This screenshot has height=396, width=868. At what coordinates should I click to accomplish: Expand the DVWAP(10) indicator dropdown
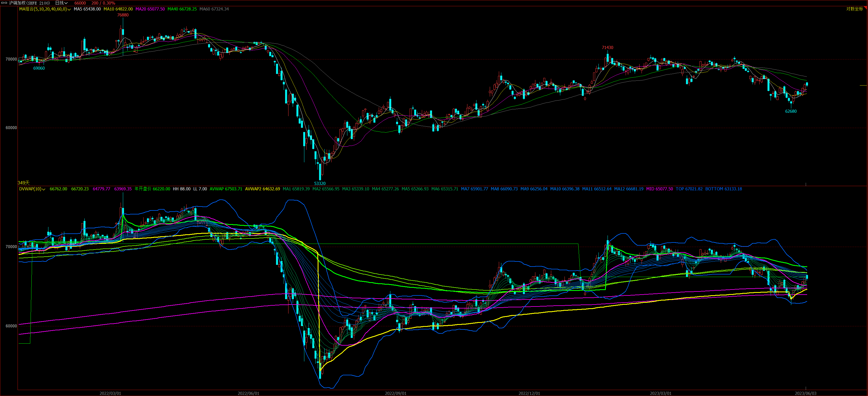(44, 190)
